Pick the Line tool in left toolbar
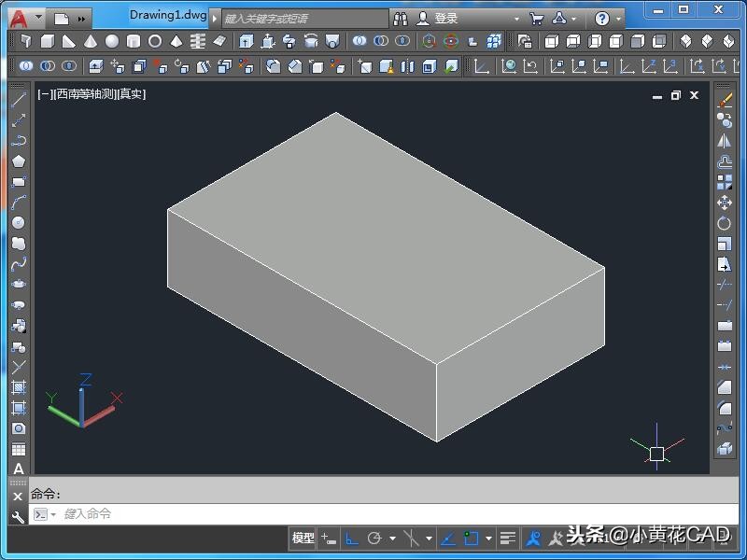747x560 pixels. click(x=18, y=100)
